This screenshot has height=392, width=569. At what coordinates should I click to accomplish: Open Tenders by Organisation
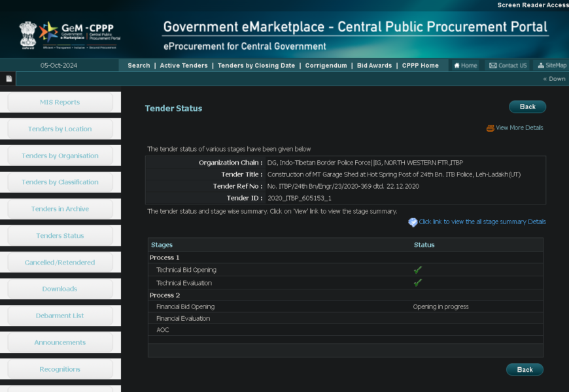coord(60,156)
